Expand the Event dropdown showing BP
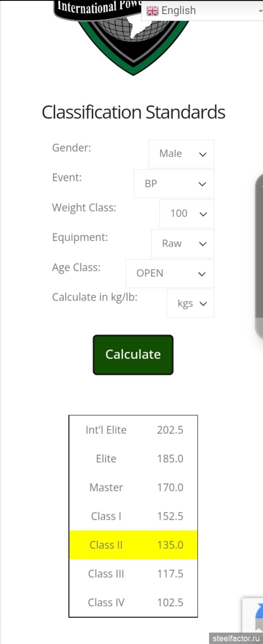The width and height of the screenshot is (263, 644). 174,184
